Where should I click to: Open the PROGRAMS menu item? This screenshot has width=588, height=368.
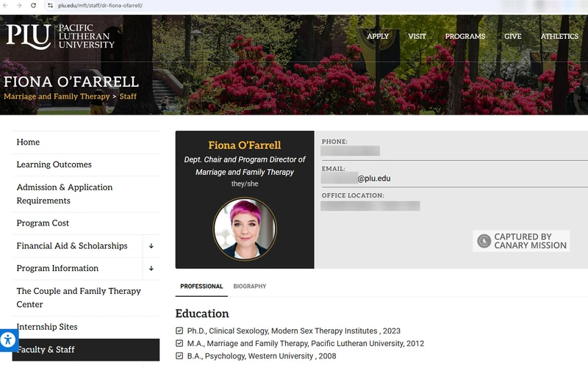(465, 36)
